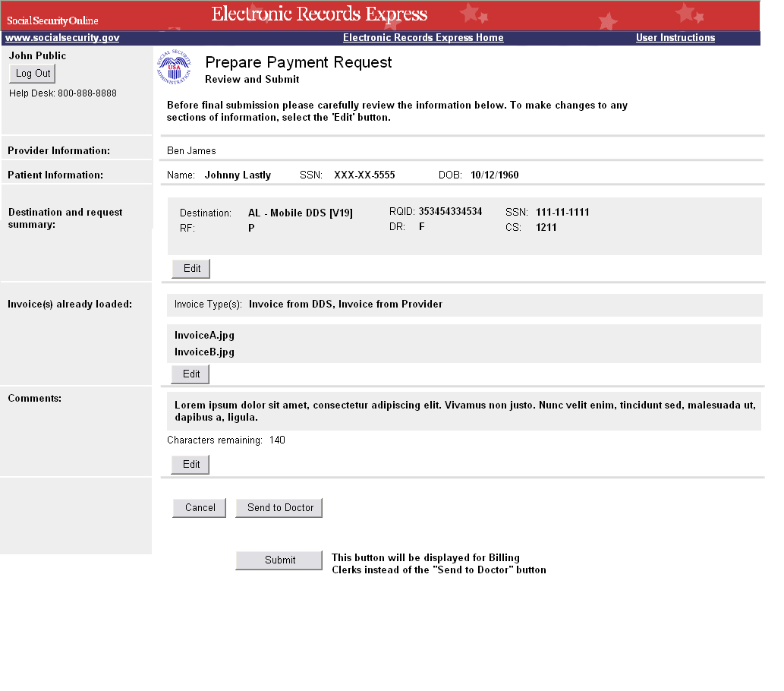Edit the destination and request summary
The width and height of the screenshot is (784, 691).
(x=191, y=269)
